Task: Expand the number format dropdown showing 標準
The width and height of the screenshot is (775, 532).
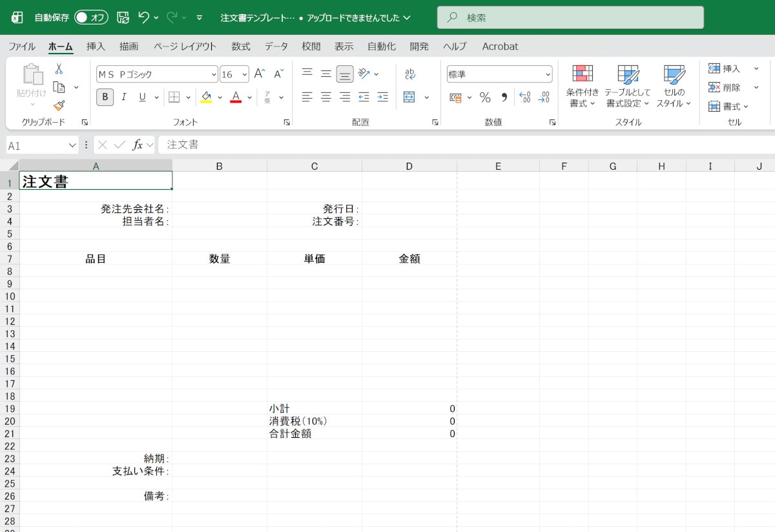Action: click(x=548, y=74)
